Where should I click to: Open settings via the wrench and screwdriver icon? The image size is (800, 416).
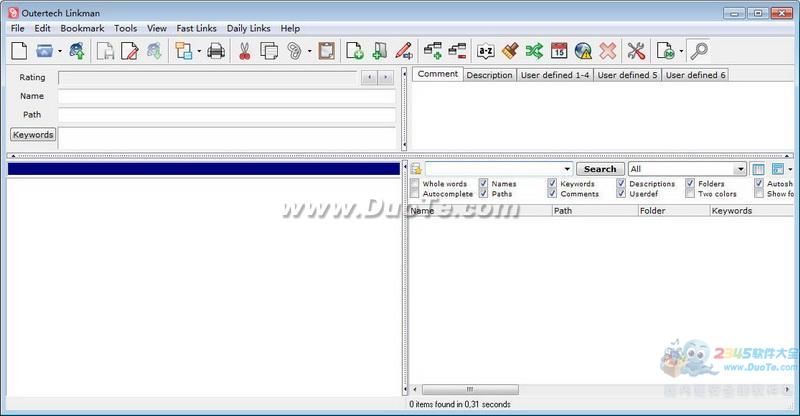[636, 51]
